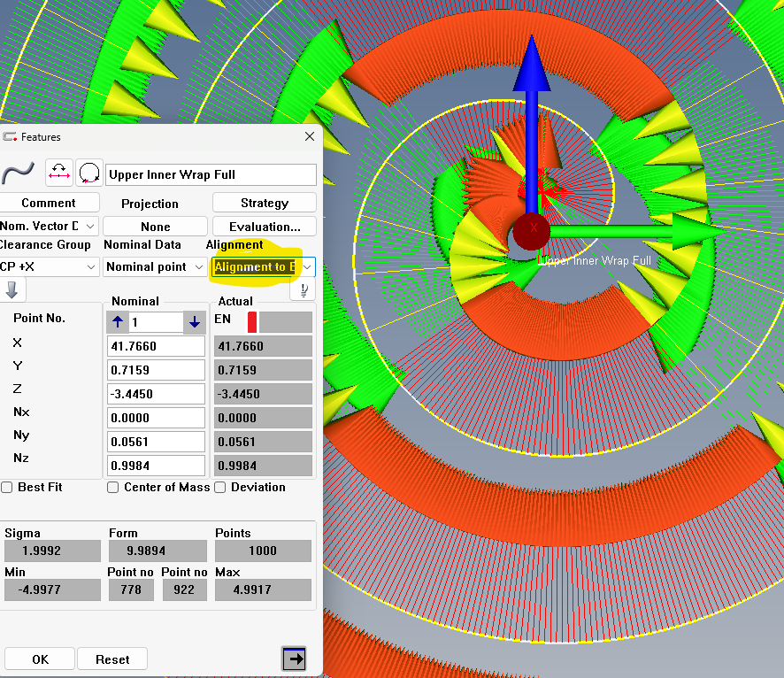Expand the Clearance Group CP +X dropdown
Image resolution: width=784 pixels, height=678 pixels.
pos(49,266)
